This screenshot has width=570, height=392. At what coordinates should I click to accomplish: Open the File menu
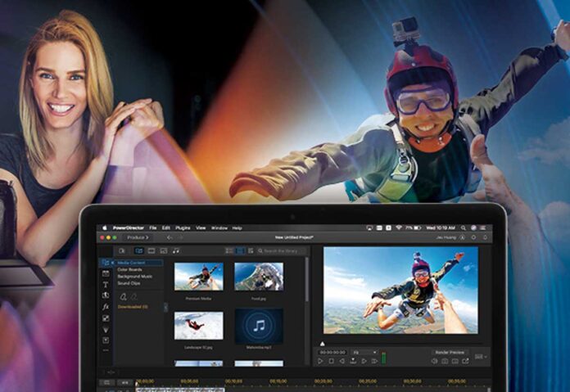coord(152,228)
